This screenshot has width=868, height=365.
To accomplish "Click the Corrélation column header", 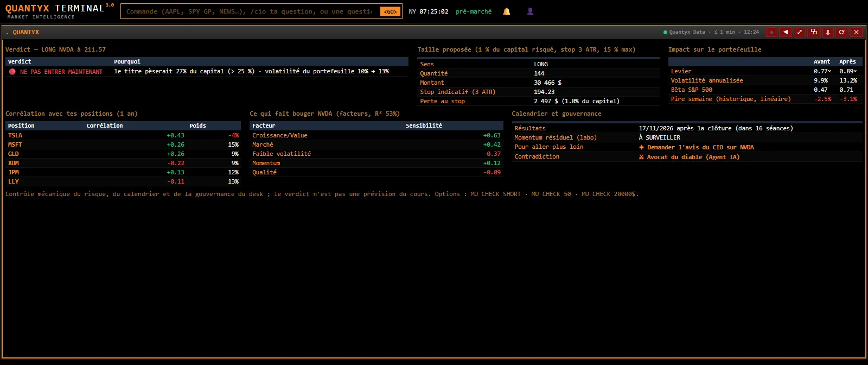I will point(105,125).
